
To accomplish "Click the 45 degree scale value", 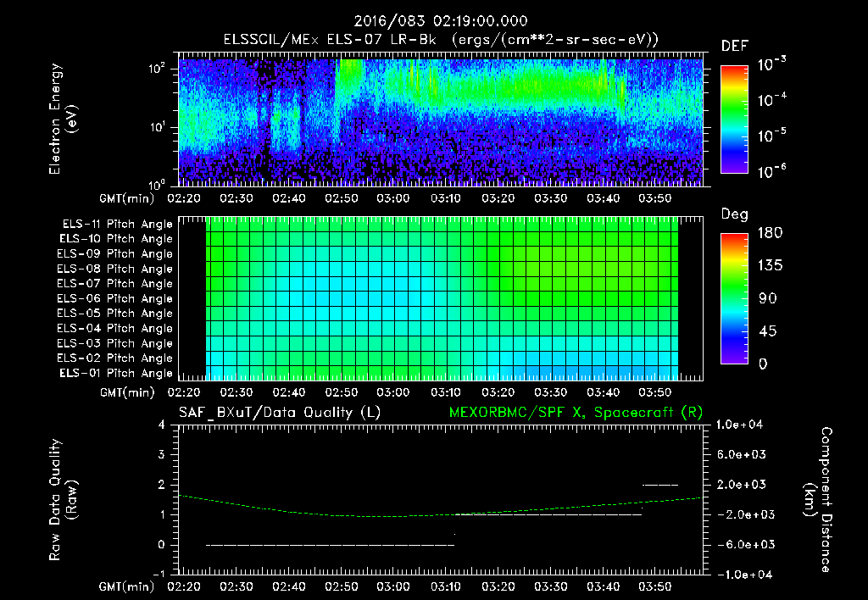I will pyautogui.click(x=768, y=331).
